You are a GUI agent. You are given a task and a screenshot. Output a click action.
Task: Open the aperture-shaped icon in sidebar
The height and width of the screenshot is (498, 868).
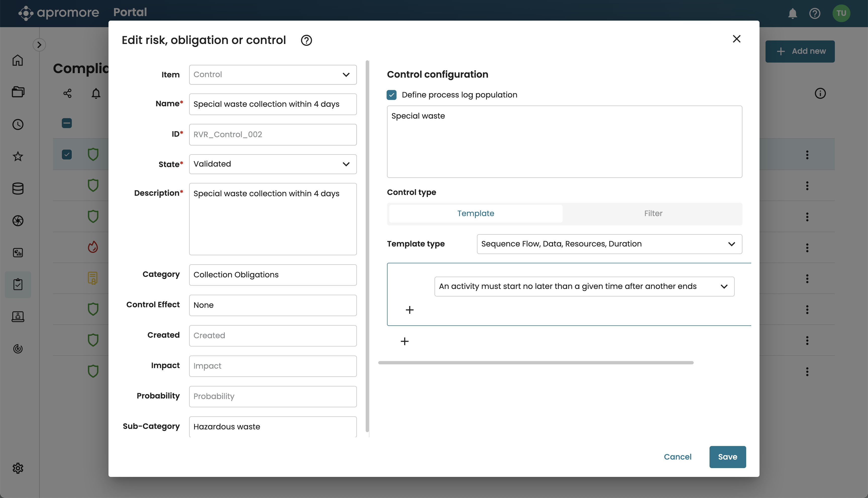[18, 221]
